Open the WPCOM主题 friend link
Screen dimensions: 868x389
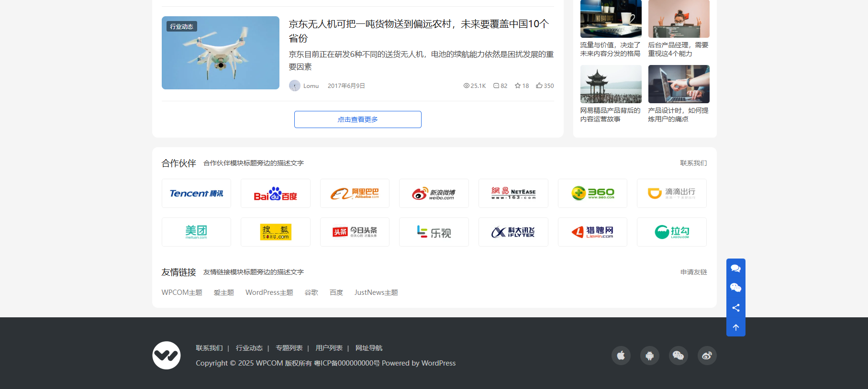click(182, 292)
